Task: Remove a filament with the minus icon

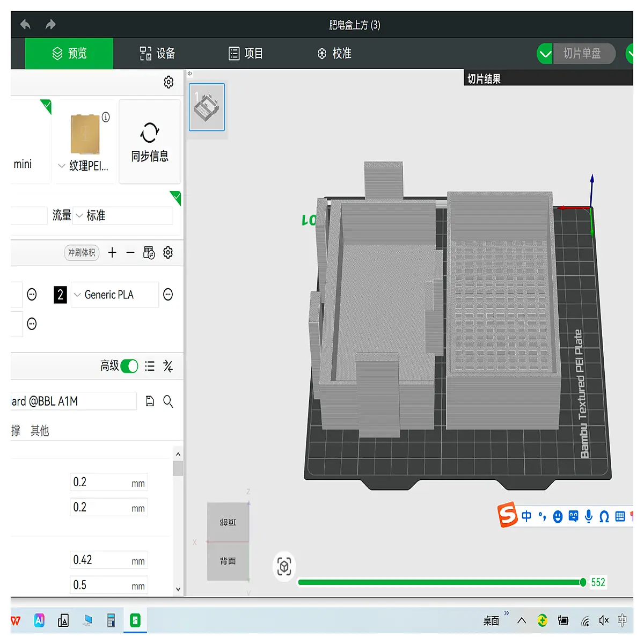Action: (130, 252)
